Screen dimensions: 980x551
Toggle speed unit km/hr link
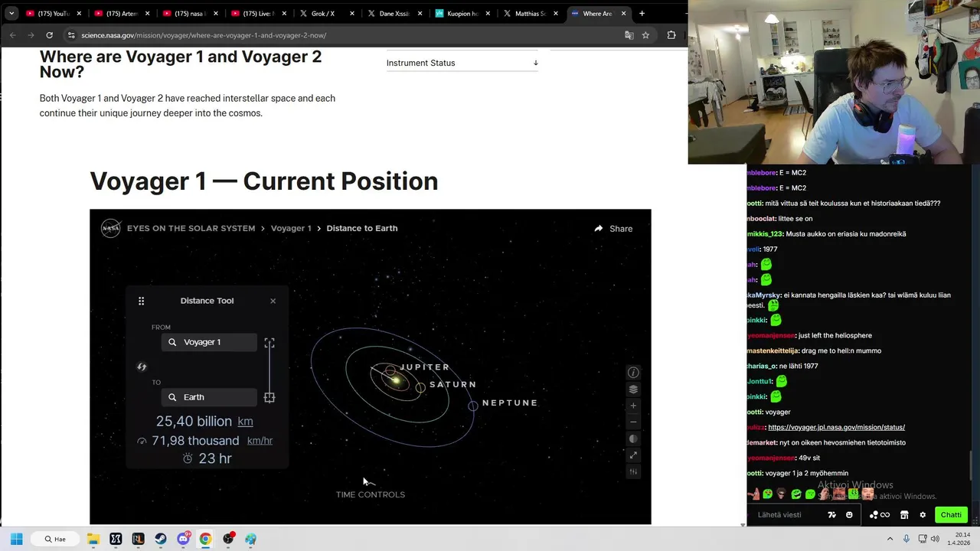coord(260,441)
